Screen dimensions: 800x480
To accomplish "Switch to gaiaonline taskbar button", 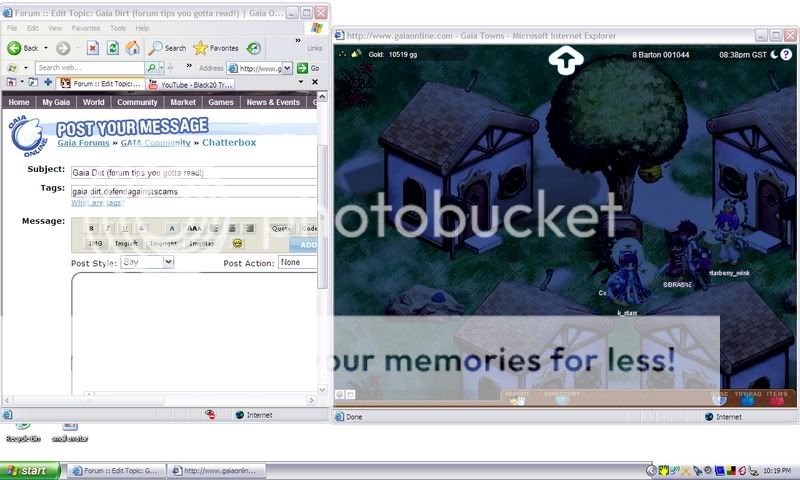I will pos(217,470).
